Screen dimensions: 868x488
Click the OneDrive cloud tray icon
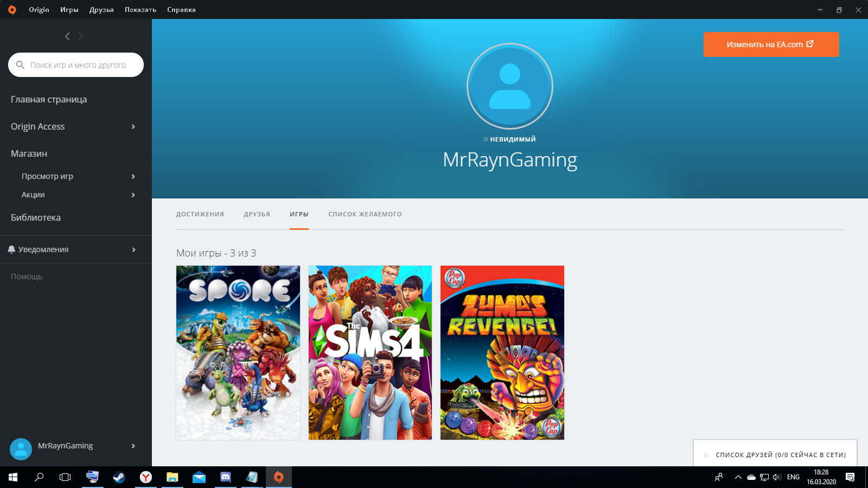(751, 477)
